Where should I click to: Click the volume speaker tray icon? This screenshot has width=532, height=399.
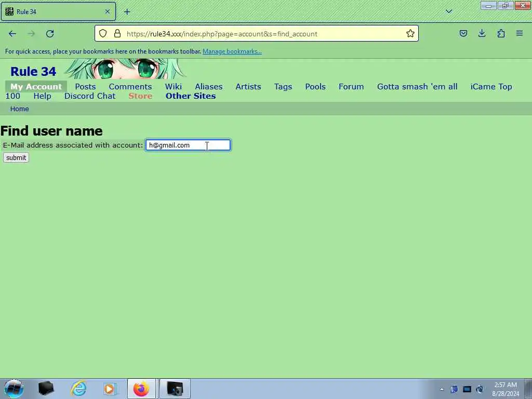(x=480, y=389)
